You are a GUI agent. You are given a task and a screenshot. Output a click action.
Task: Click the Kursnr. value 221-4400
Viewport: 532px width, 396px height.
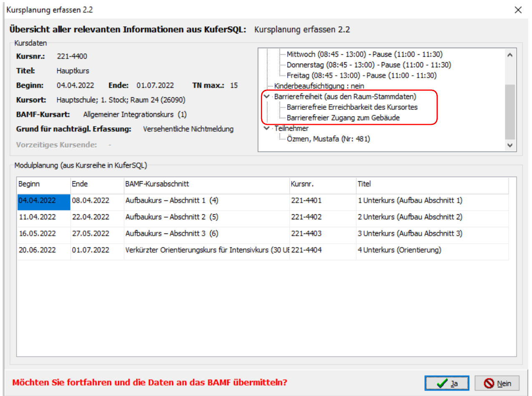72,56
